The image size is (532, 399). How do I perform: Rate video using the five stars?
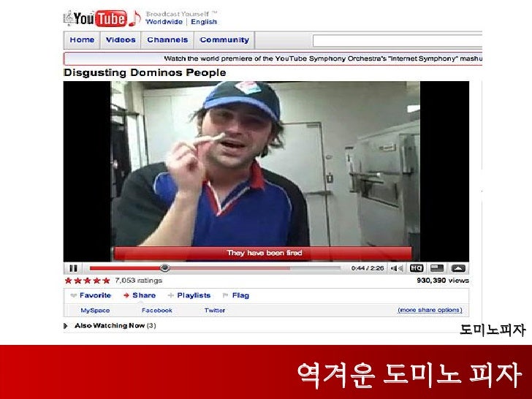pos(88,281)
